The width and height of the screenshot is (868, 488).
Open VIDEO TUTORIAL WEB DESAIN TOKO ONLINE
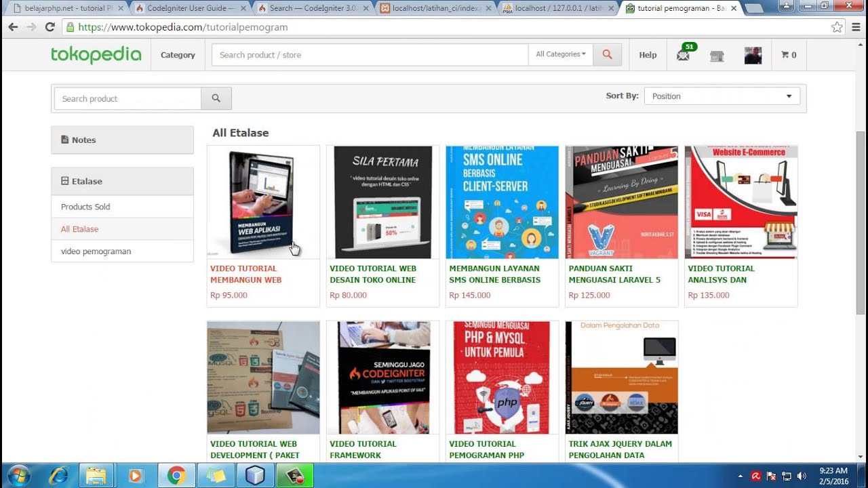(x=373, y=274)
